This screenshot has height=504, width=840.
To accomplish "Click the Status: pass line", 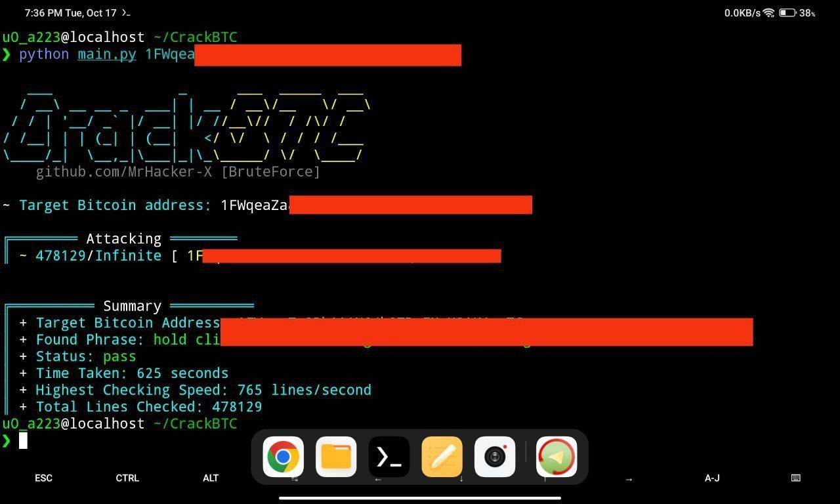I will 77,356.
